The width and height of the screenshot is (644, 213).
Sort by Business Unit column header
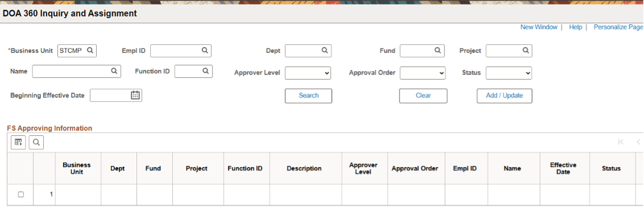[77, 168]
